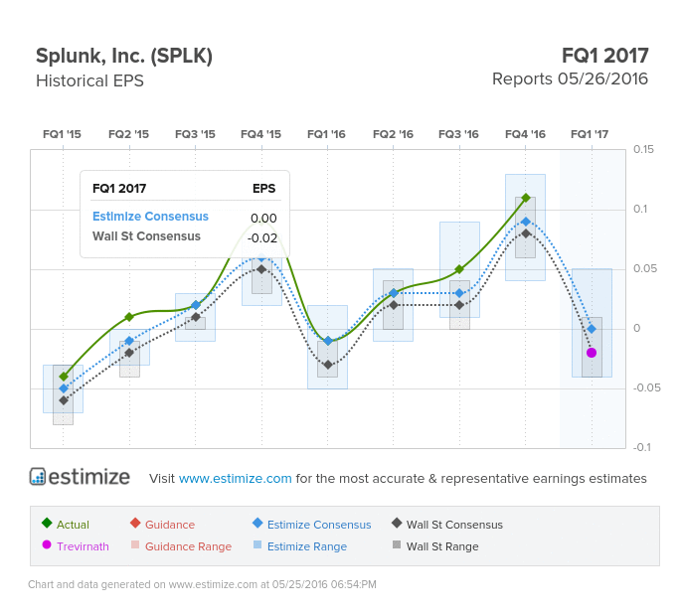The height and width of the screenshot is (616, 681).
Task: Toggle the Actual series legend label
Action: (x=73, y=525)
